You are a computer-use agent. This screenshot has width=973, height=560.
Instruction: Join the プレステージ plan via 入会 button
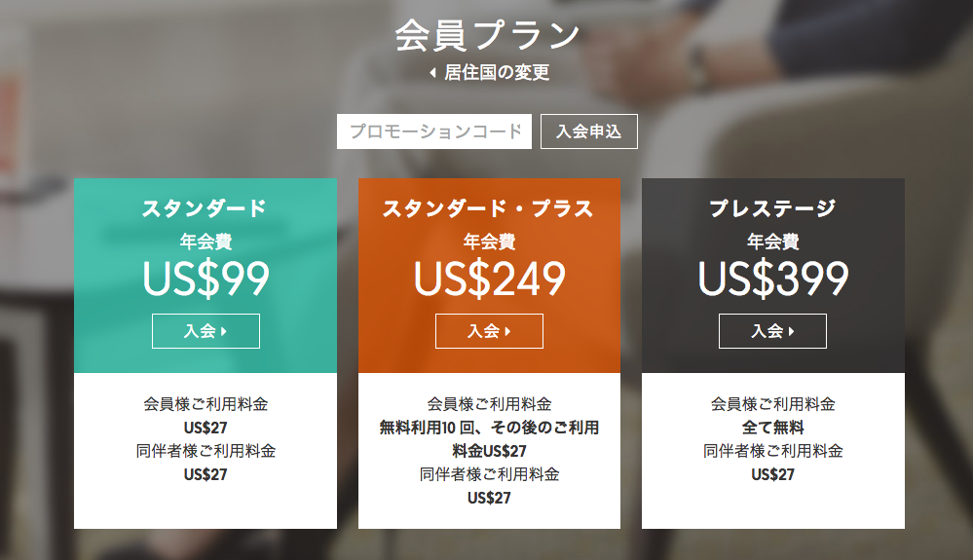[772, 331]
